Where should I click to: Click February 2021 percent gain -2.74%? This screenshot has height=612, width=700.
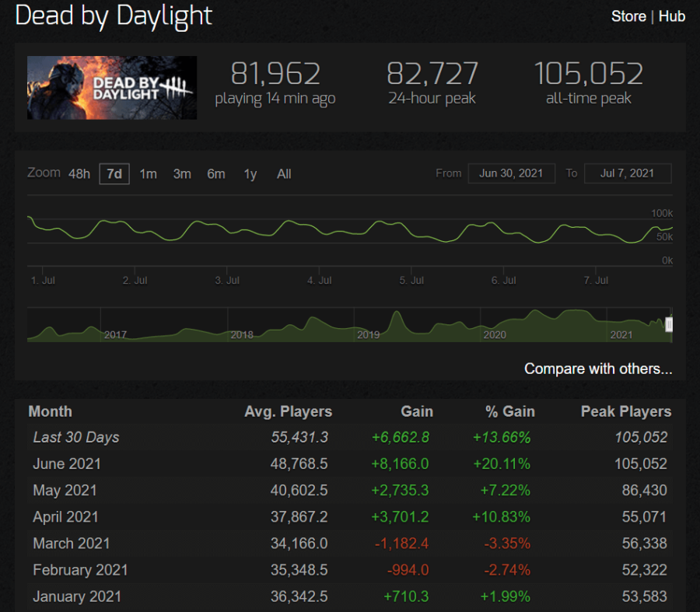[508, 570]
